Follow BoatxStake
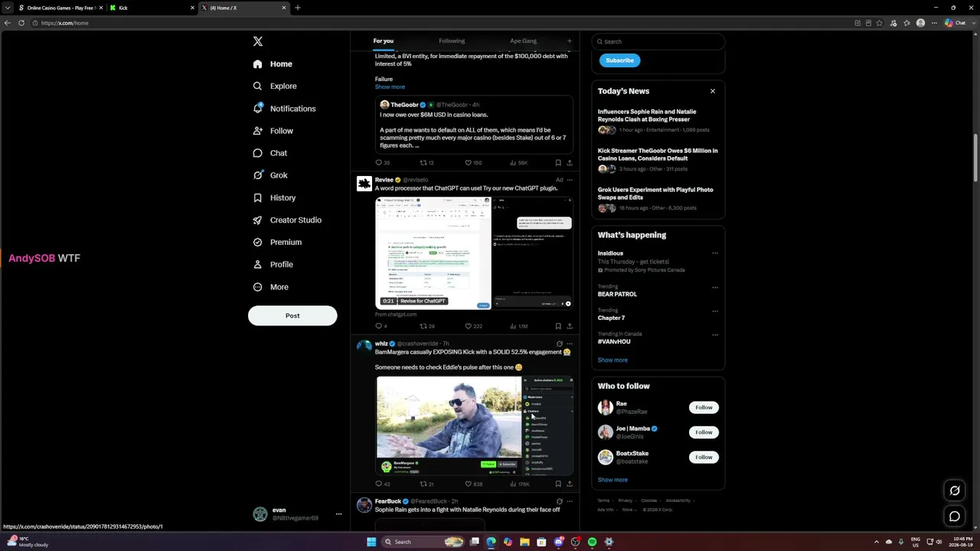The width and height of the screenshot is (980, 551). coord(704,458)
